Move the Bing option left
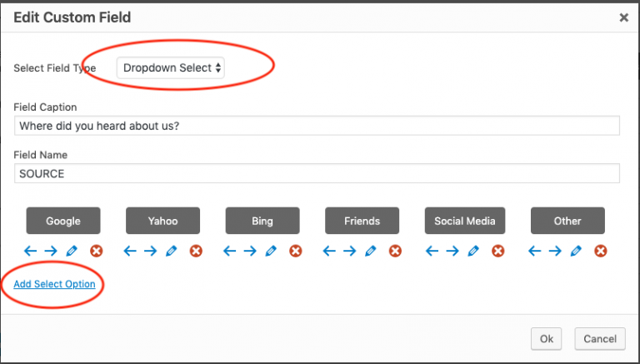 coord(230,251)
